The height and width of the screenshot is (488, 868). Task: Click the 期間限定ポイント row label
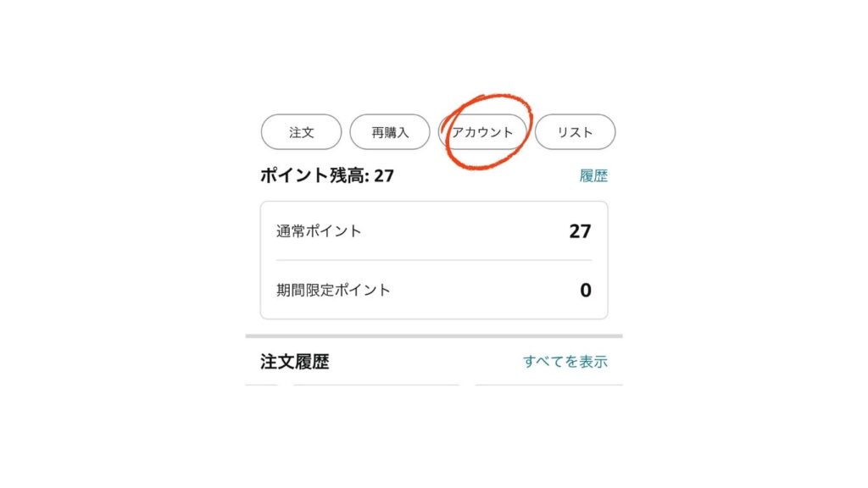point(333,290)
